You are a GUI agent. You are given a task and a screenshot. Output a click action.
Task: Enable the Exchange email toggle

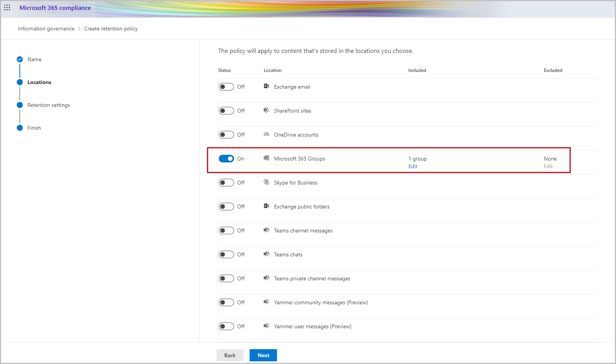click(x=226, y=87)
